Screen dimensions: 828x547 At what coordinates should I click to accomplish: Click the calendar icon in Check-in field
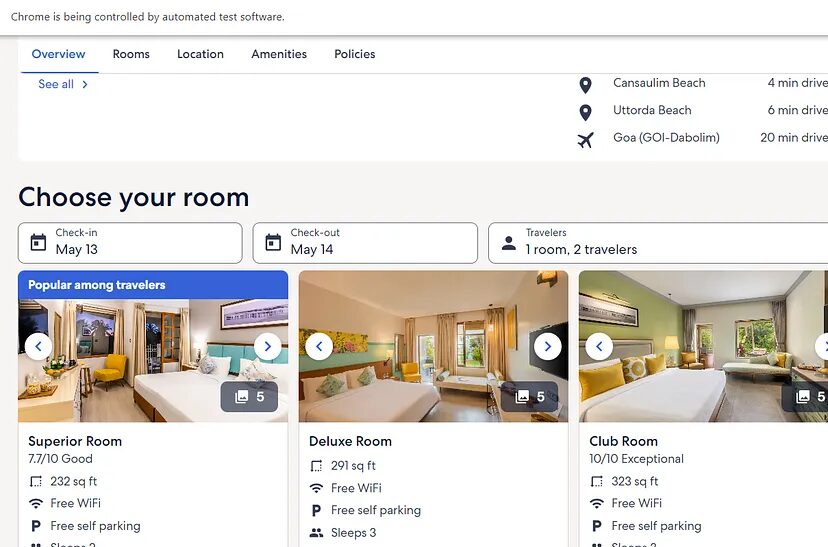coord(38,242)
